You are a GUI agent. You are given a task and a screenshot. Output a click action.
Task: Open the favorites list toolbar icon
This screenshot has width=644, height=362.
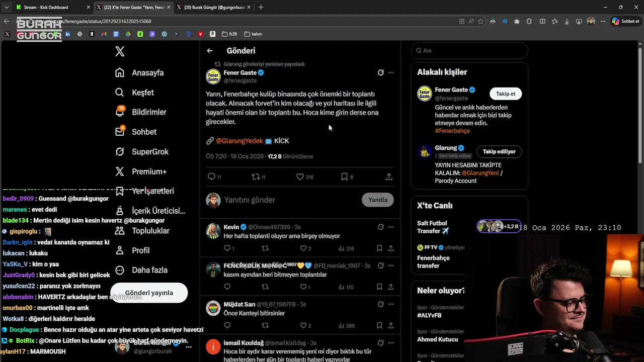click(554, 21)
